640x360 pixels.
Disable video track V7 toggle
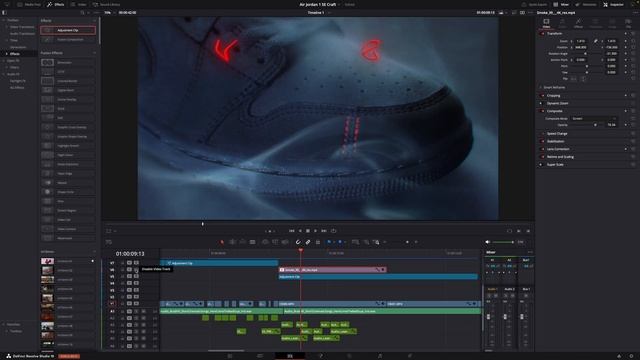[x=136, y=263]
